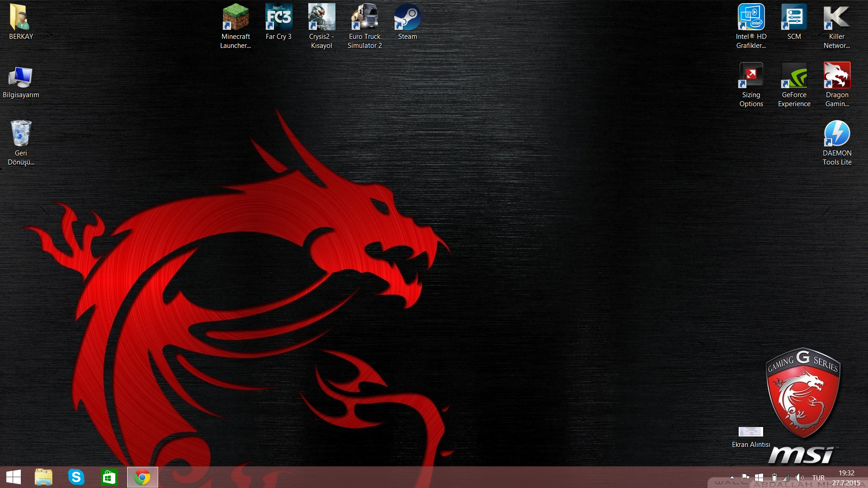Screen dimensions: 868x488
Task: Check the battery status icon
Action: point(774,478)
